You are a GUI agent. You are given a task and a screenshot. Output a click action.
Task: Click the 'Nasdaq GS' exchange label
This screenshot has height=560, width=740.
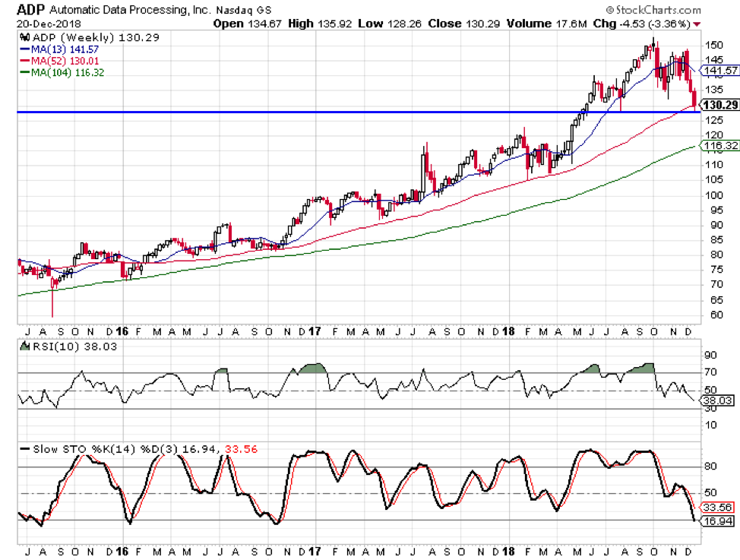pos(244,10)
